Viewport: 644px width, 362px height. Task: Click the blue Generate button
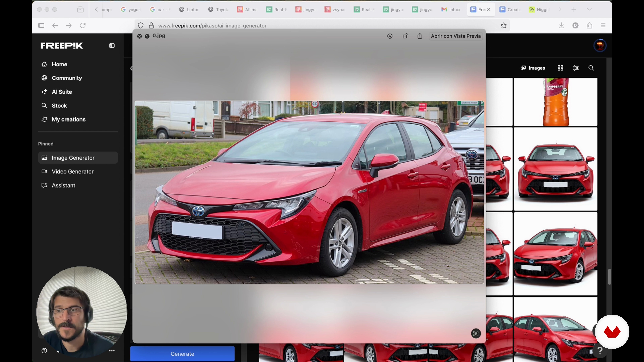coord(182,354)
